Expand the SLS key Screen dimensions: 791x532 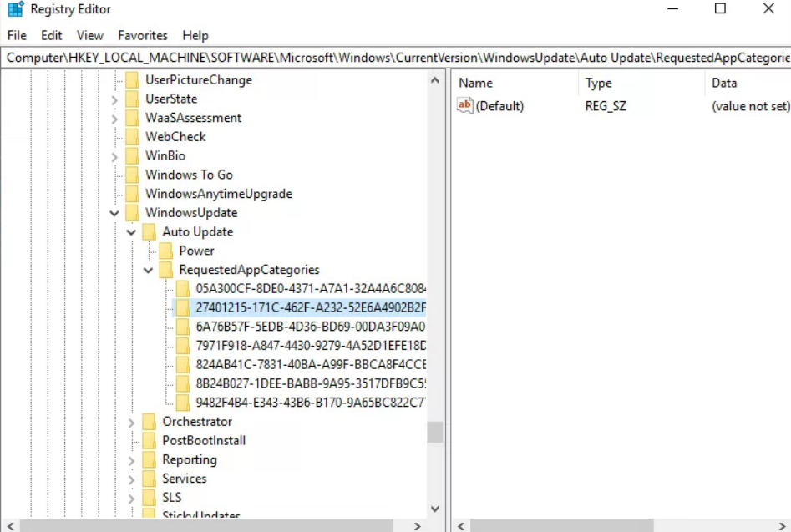[131, 499]
